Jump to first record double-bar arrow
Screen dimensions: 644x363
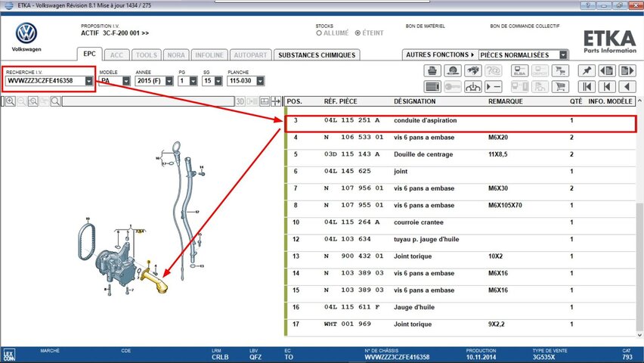[587, 87]
